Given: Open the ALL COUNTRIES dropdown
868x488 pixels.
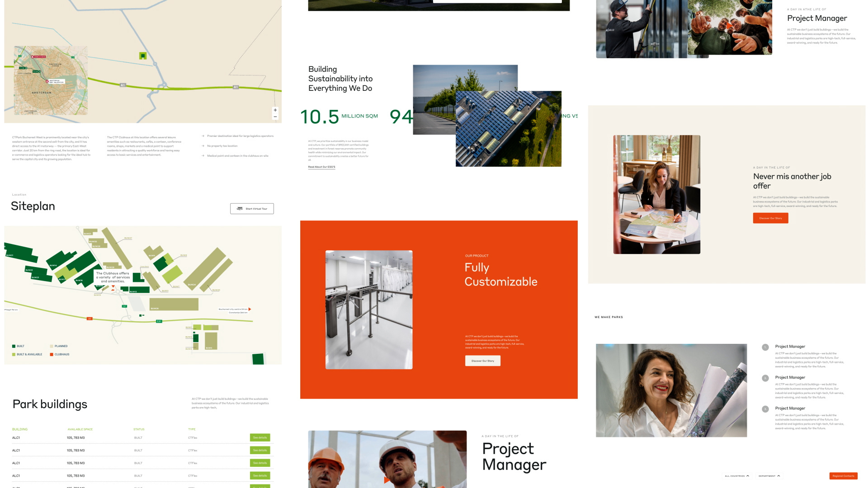Looking at the screenshot, I should (x=737, y=476).
